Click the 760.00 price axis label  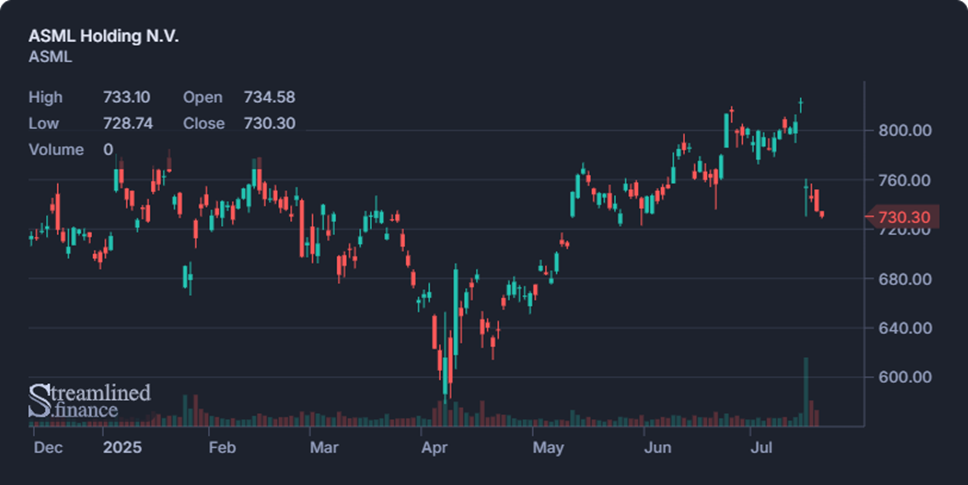pyautogui.click(x=905, y=180)
